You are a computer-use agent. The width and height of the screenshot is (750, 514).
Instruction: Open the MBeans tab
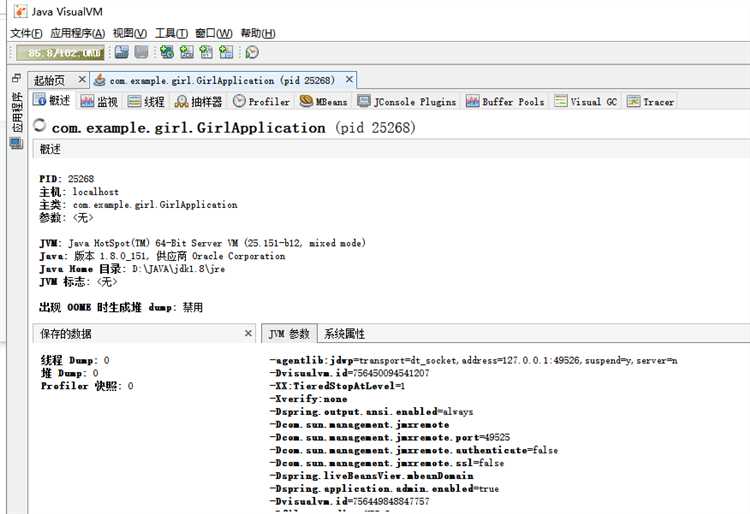[323, 101]
